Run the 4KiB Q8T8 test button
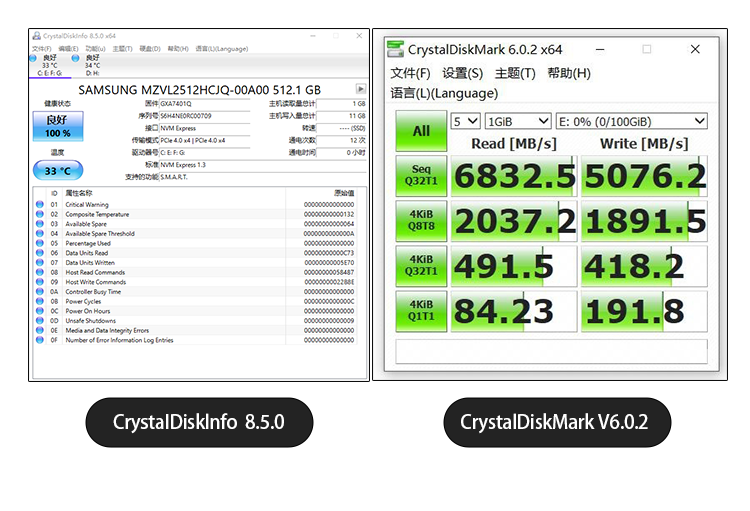This screenshot has height=511, width=750. pos(421,221)
